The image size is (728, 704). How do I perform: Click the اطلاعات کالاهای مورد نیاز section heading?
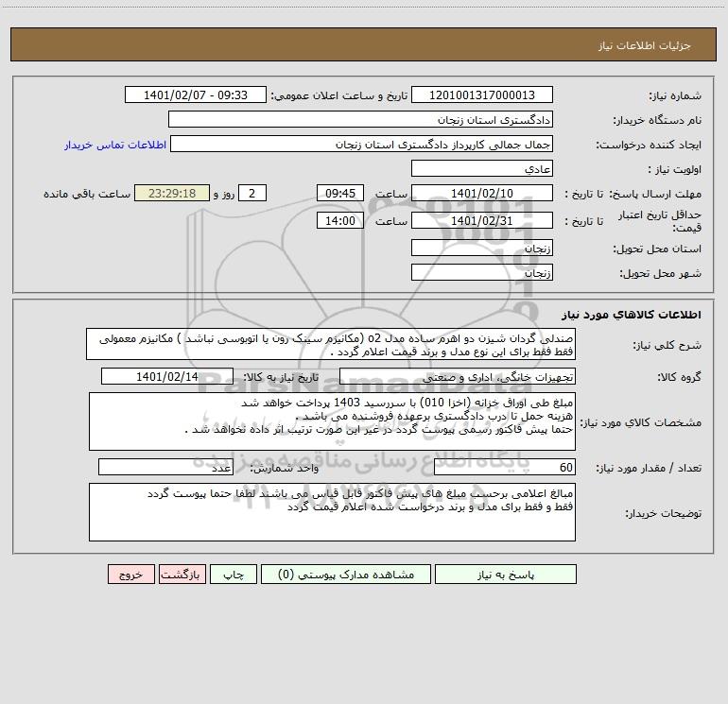coord(632,315)
